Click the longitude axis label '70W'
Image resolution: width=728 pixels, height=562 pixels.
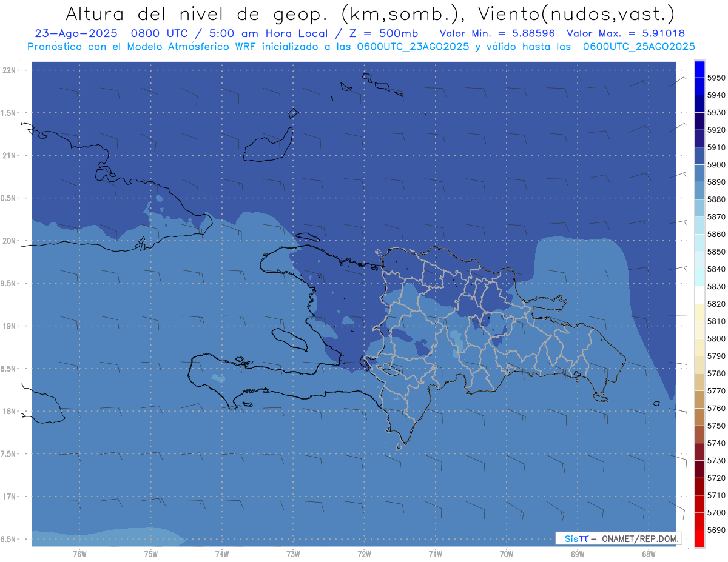pyautogui.click(x=506, y=554)
